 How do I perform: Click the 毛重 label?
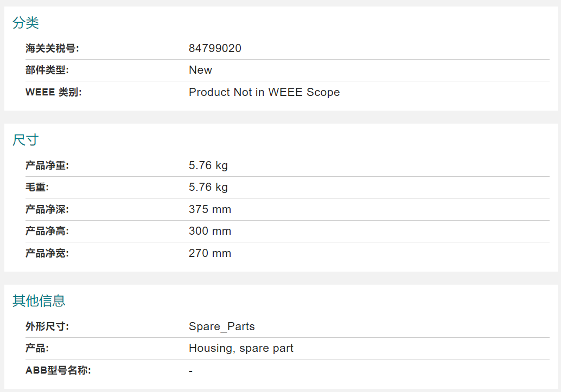37,188
